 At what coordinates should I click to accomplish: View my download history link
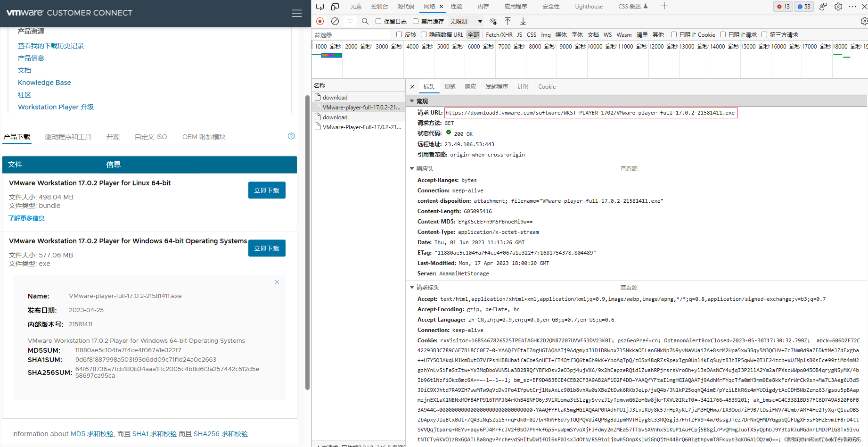pyautogui.click(x=51, y=46)
